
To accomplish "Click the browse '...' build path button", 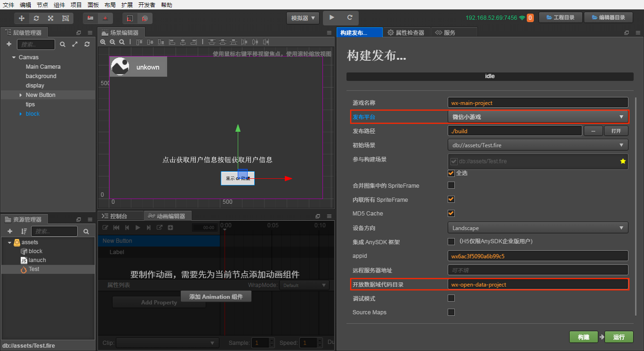I will point(593,131).
